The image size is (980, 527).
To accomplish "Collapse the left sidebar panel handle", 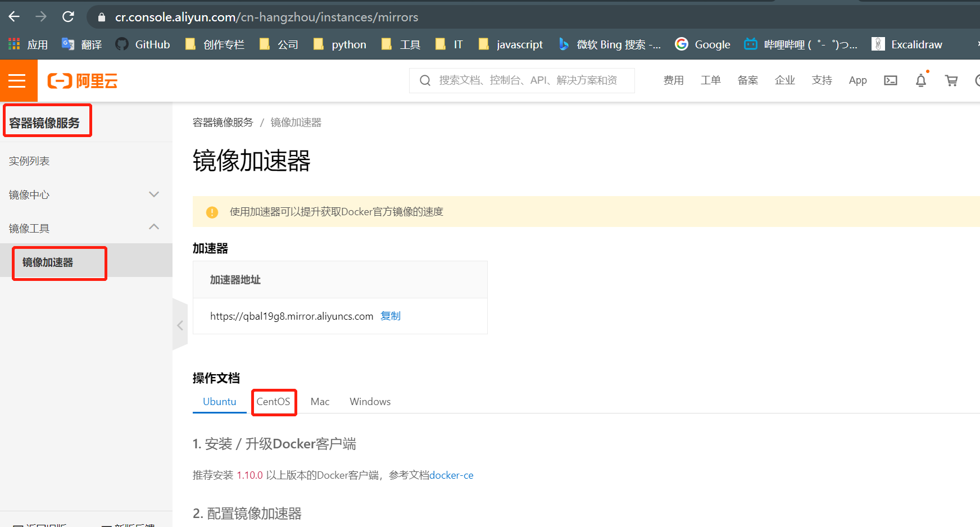I will point(180,325).
